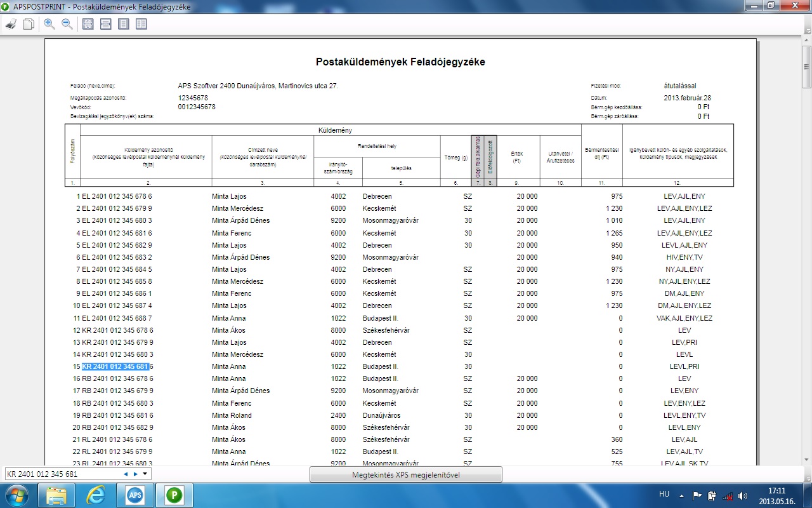Click customer code 0012345678
This screenshot has height=508, width=812.
click(x=197, y=107)
